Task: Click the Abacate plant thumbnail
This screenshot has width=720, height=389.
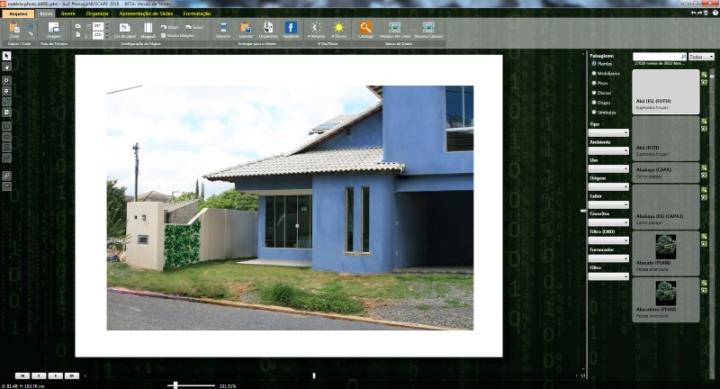Action: [x=666, y=247]
